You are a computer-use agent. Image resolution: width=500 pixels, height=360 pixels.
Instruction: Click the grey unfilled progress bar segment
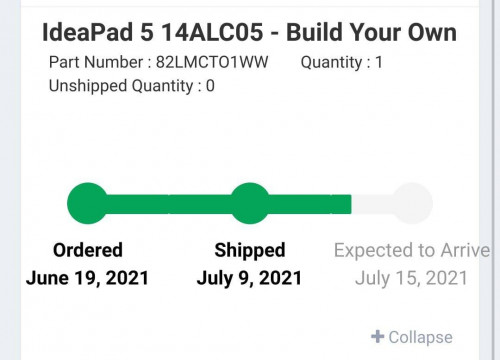(x=372, y=204)
